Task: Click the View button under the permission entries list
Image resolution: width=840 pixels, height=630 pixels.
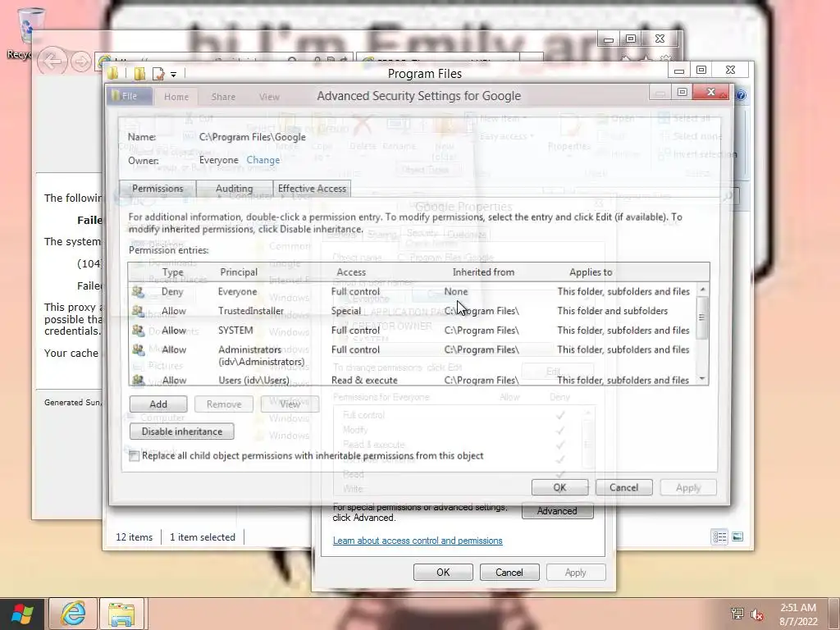Action: pyautogui.click(x=290, y=404)
